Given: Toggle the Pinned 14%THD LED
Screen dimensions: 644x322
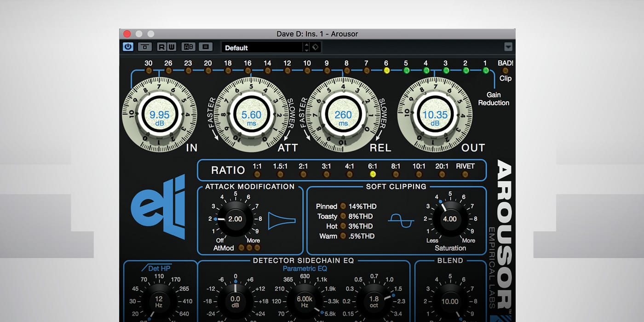Looking at the screenshot, I should (x=343, y=207).
